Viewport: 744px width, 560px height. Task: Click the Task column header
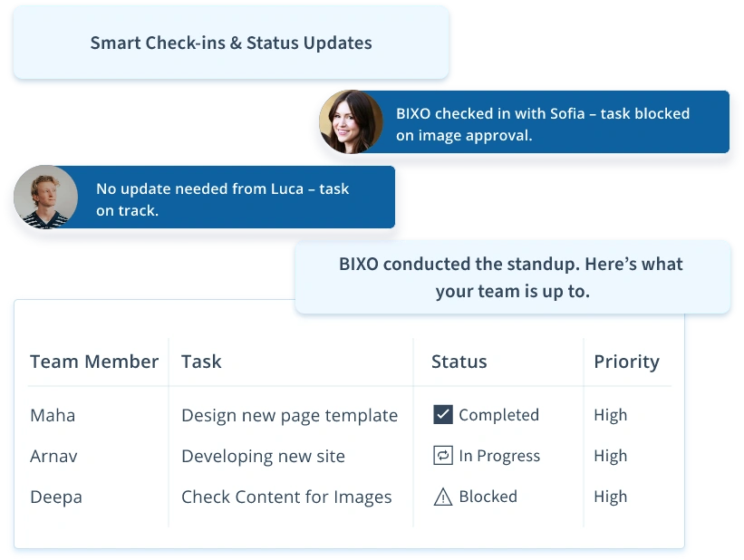[x=201, y=362]
